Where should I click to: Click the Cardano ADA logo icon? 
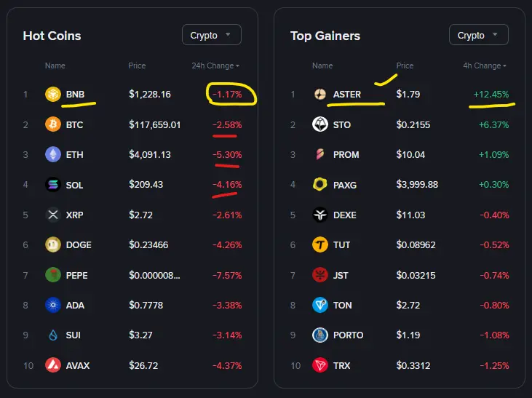tap(52, 305)
